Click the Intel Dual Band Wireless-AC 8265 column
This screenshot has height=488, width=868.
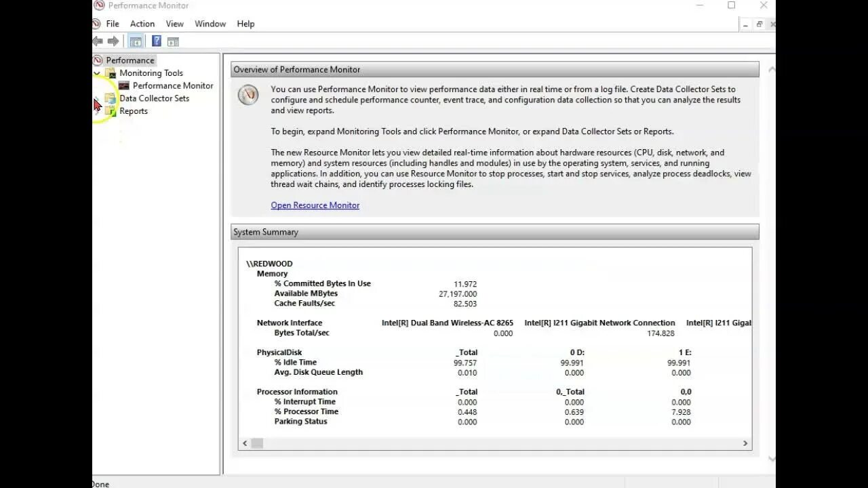[448, 323]
